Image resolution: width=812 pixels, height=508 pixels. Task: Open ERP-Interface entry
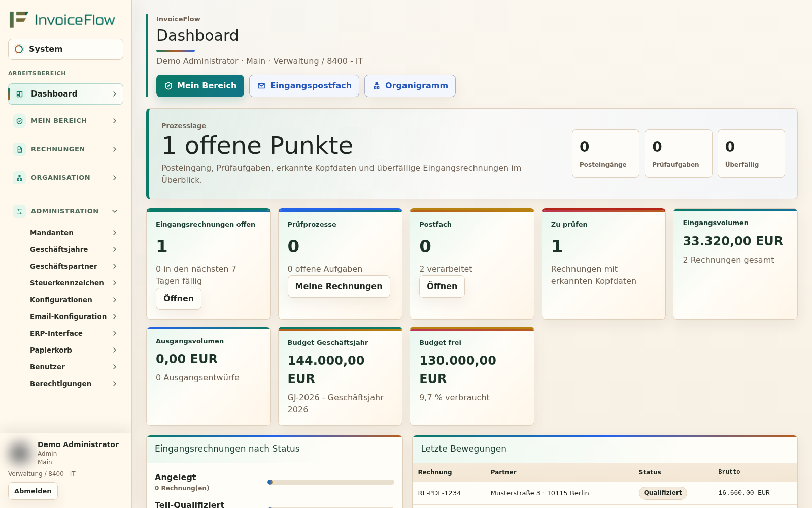(74, 333)
